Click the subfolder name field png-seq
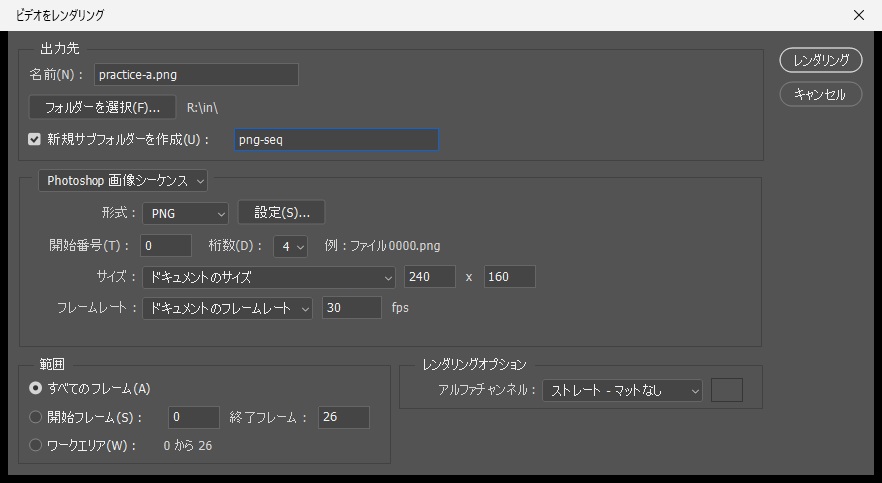This screenshot has height=483, width=882. click(336, 140)
